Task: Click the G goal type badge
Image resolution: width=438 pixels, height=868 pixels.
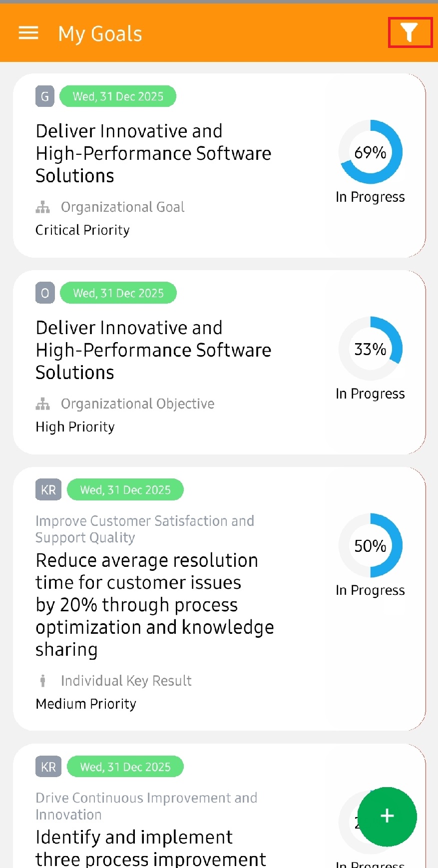Action: 45,96
